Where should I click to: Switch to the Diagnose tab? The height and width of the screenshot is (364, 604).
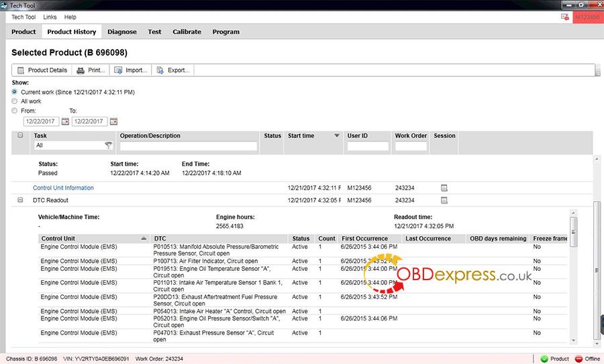(x=121, y=32)
